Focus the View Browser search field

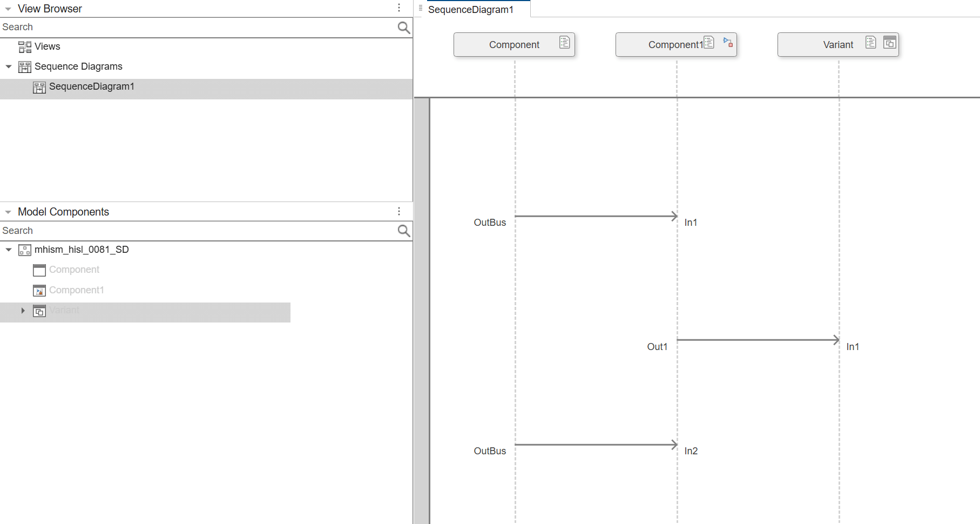(199, 28)
